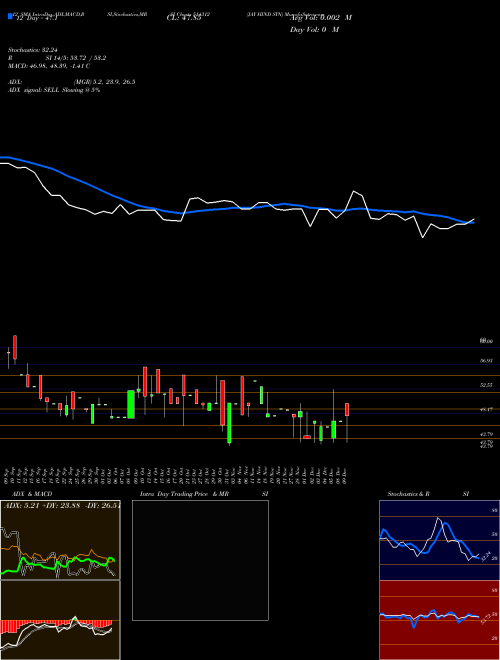Click the last red candlestick on the chart
The image size is (500, 660).
347,410
